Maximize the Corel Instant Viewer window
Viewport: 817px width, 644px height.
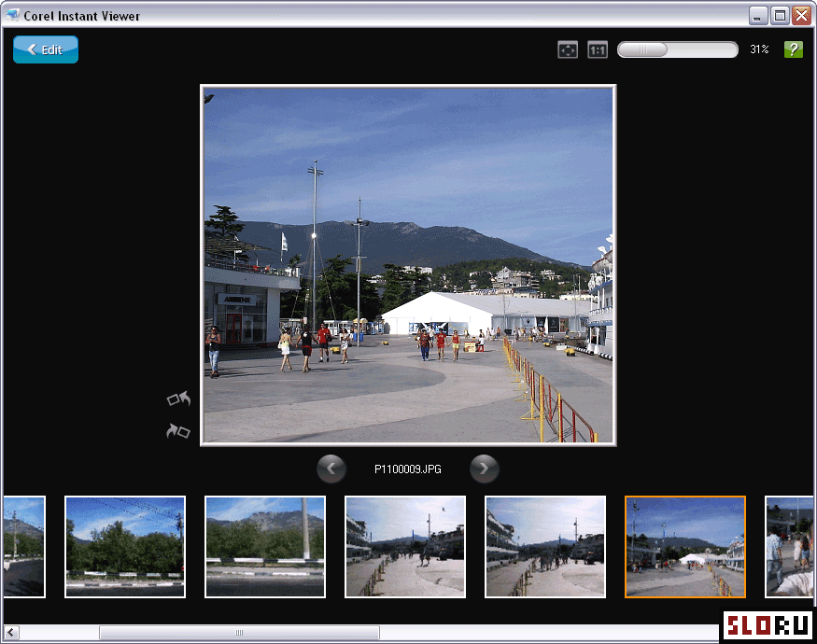[x=780, y=16]
